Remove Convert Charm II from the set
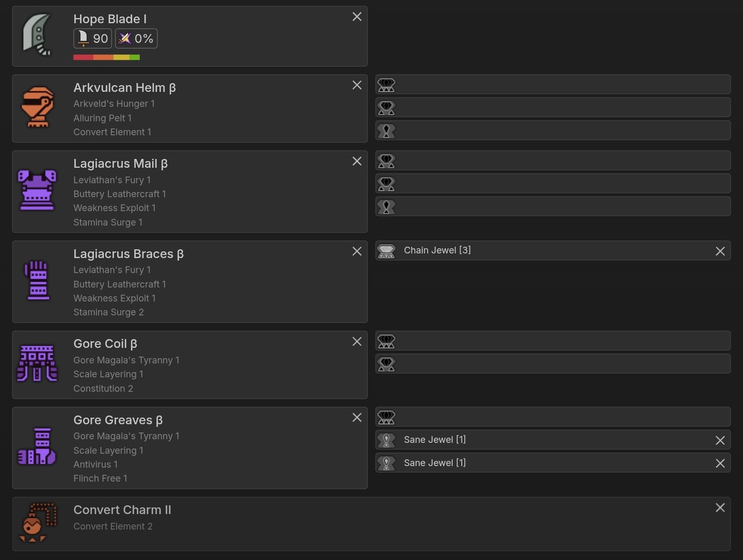Screen dimensions: 743x560 tap(720, 508)
